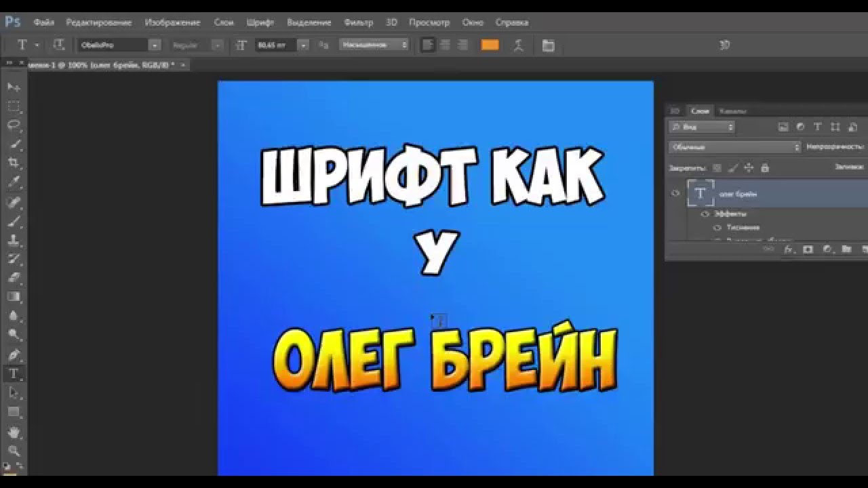Select the Rectangular Marquee tool
The height and width of the screenshot is (488, 868).
coord(14,106)
